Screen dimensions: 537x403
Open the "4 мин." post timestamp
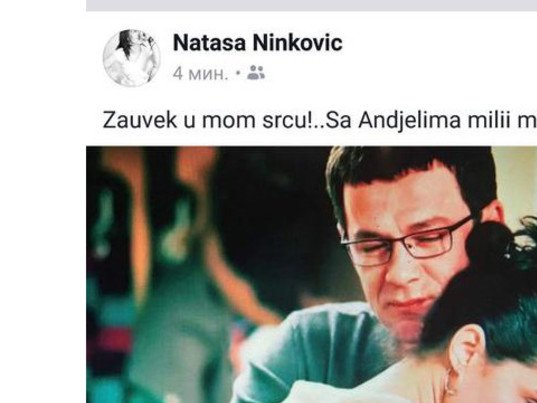[x=200, y=73]
